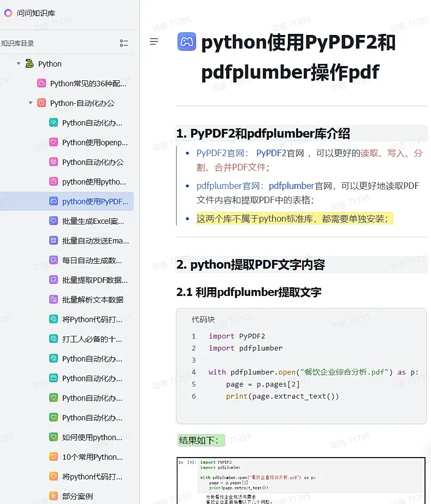431x504 pixels.
Task: Click the green heart icon of 如何使用python...
Action: click(x=54, y=437)
